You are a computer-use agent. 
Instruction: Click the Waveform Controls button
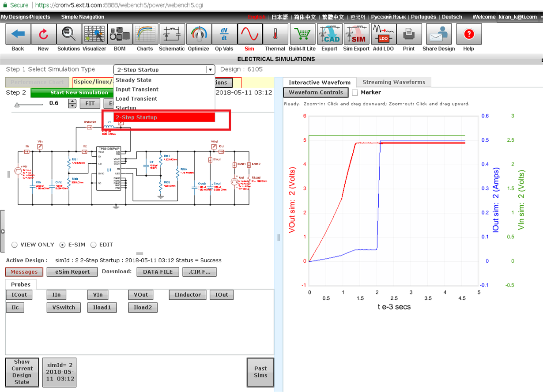[x=316, y=92]
